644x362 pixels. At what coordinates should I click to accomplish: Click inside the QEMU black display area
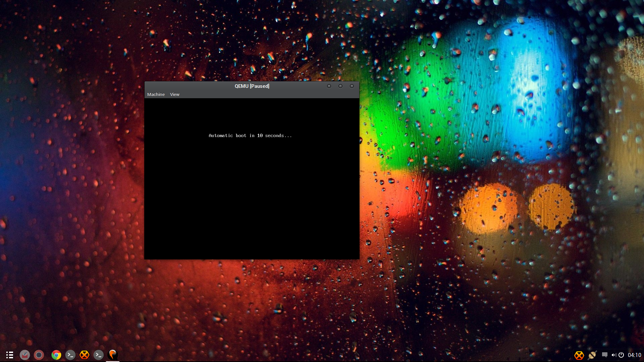[x=252, y=179]
